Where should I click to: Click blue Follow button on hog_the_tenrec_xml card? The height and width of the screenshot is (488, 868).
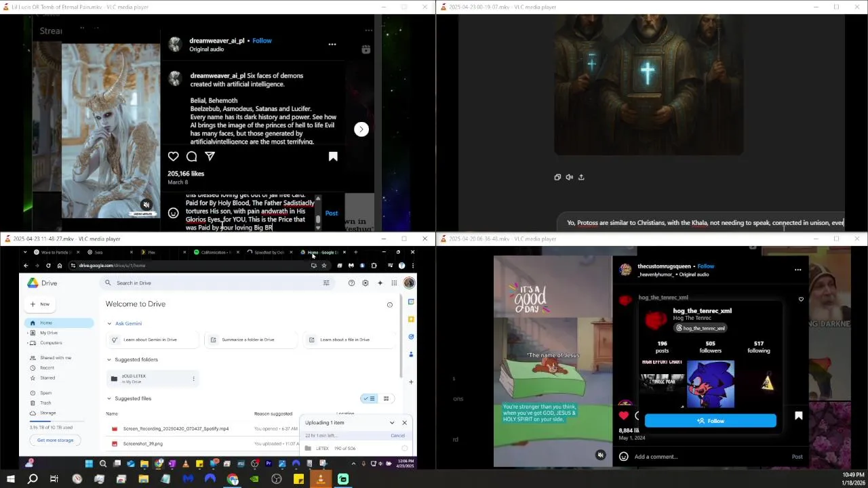click(710, 421)
